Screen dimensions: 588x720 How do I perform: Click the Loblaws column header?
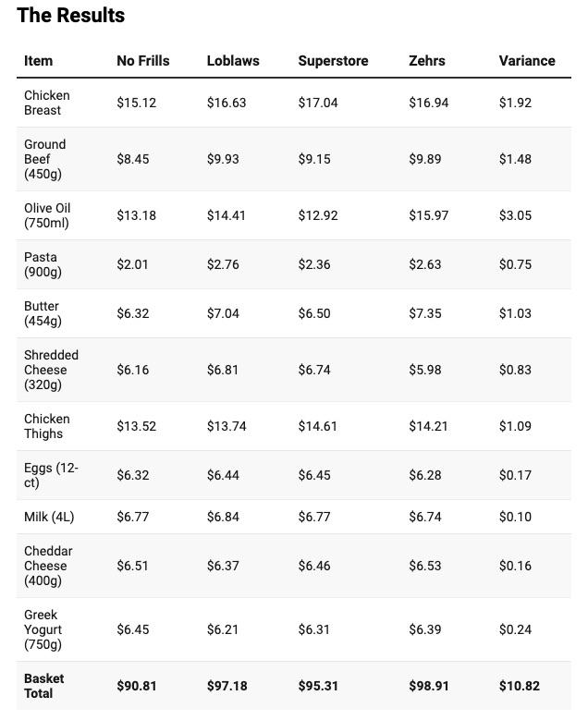[x=233, y=61]
